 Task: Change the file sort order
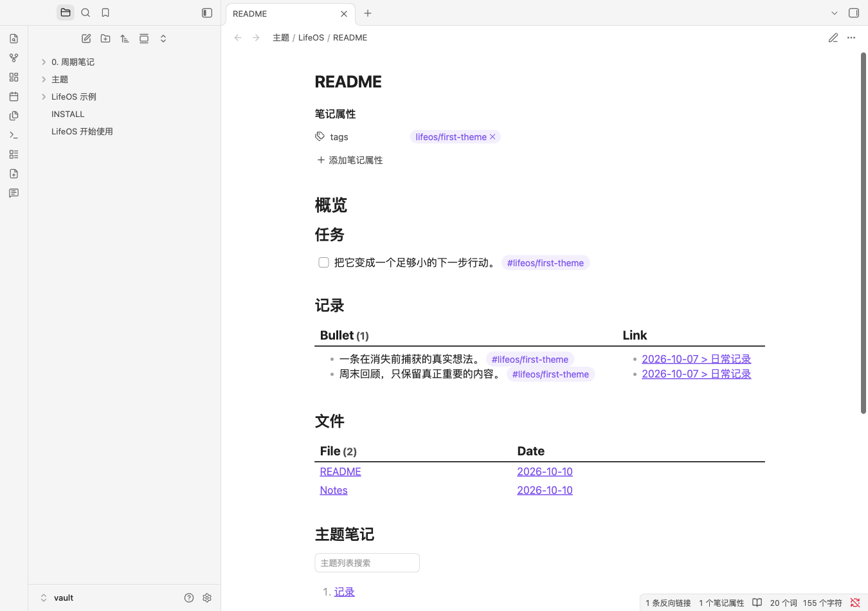pos(125,39)
